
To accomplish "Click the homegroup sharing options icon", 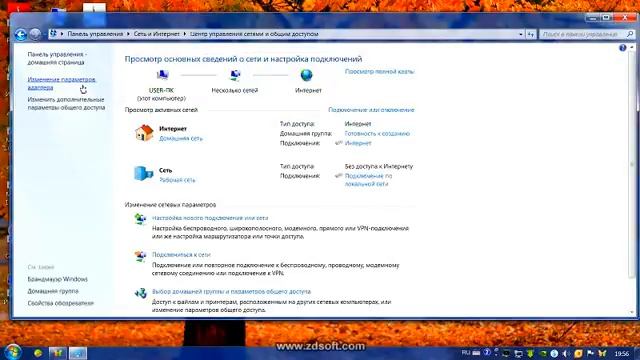I will 140,293.
